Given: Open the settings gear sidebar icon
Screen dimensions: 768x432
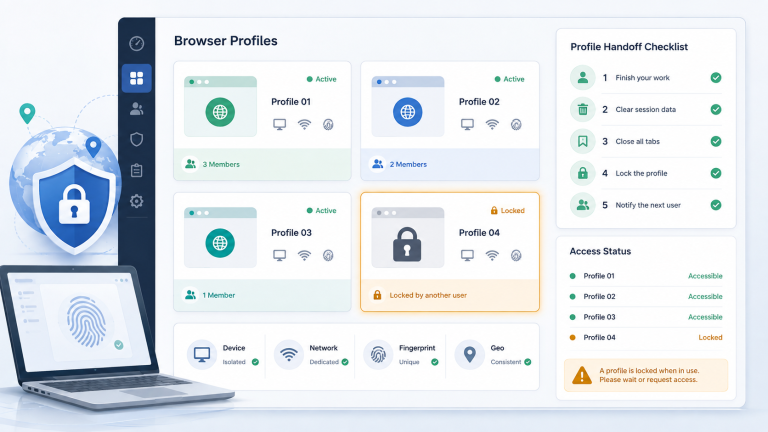Looking at the screenshot, I should point(137,201).
